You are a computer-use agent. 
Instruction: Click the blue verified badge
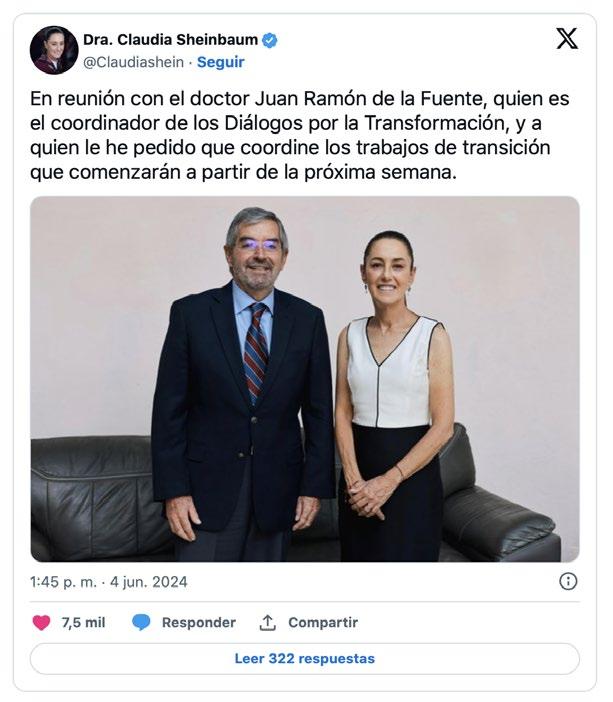coord(270,40)
